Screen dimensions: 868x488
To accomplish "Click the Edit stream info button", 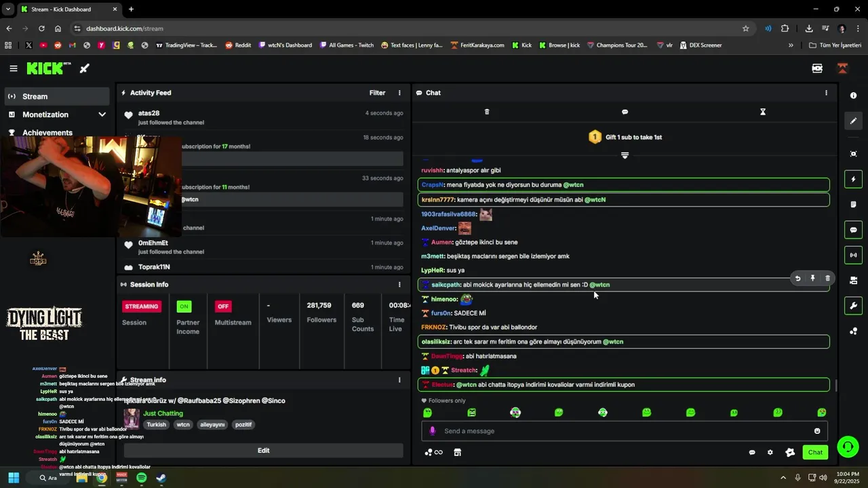I will [263, 450].
